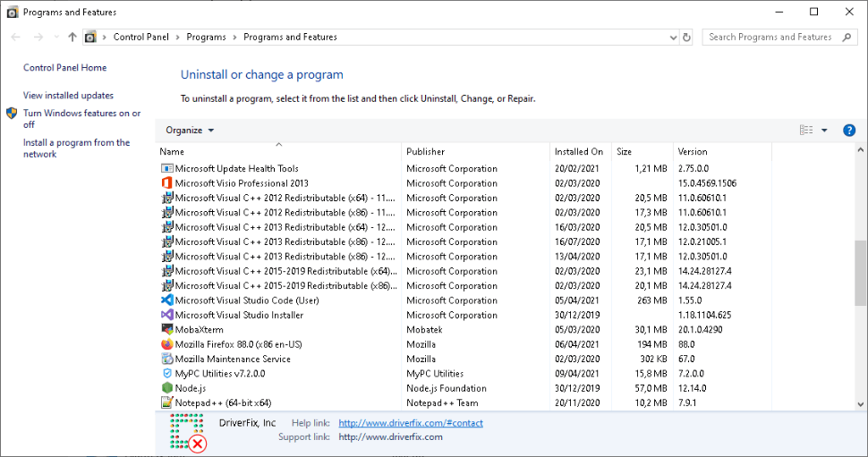Click the Node.js hexagon icon

point(166,388)
